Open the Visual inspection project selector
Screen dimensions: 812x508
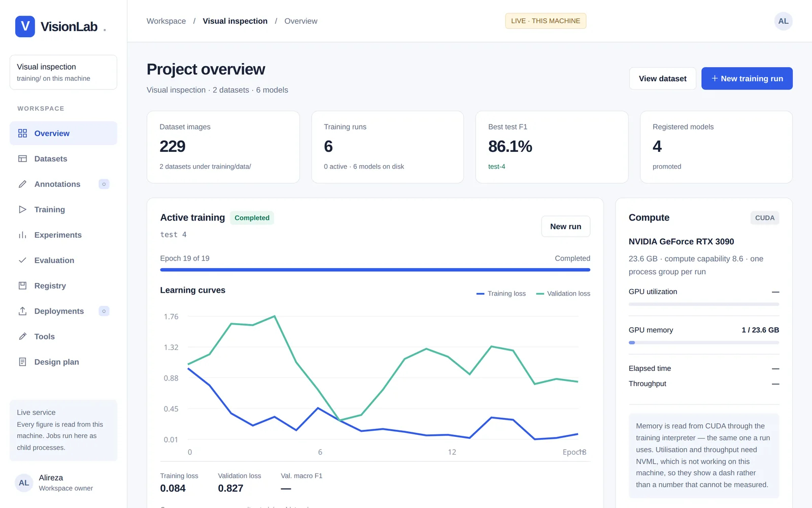coord(63,72)
